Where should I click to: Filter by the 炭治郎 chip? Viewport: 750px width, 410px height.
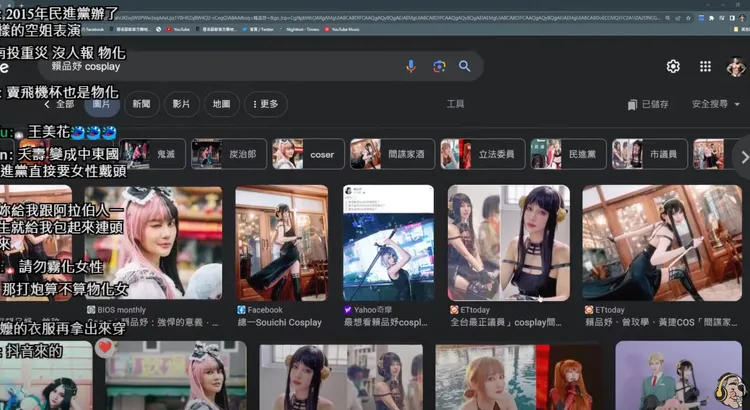(x=229, y=154)
